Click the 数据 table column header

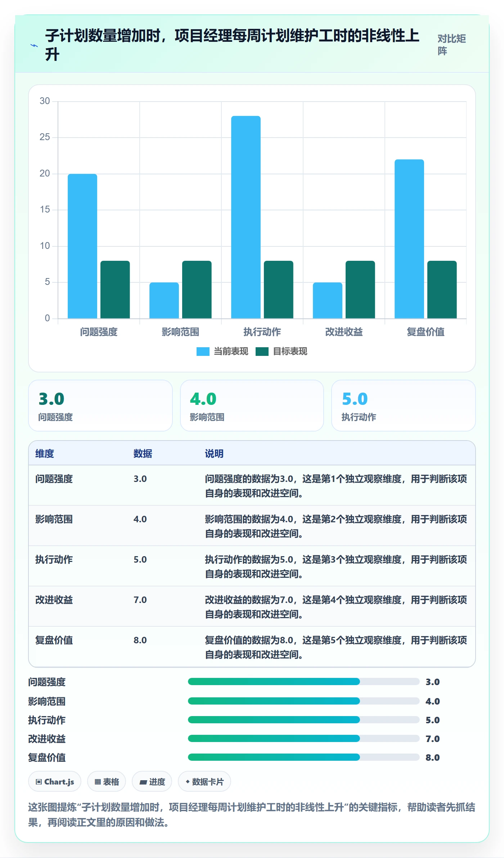point(143,453)
